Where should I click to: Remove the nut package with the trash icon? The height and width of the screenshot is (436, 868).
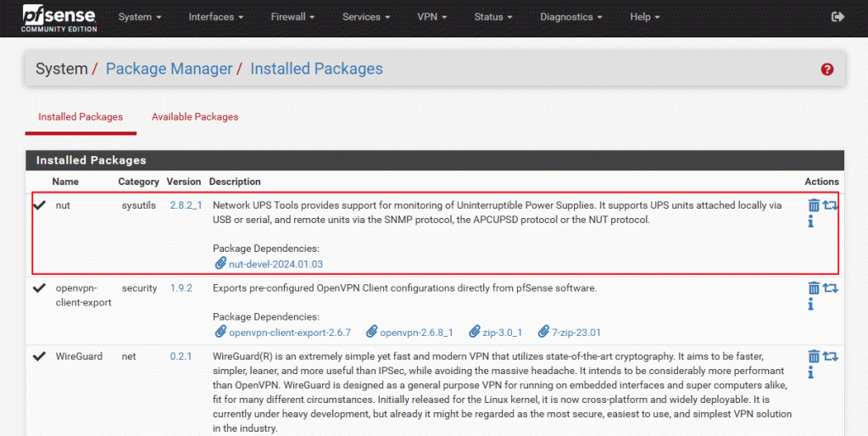point(814,205)
